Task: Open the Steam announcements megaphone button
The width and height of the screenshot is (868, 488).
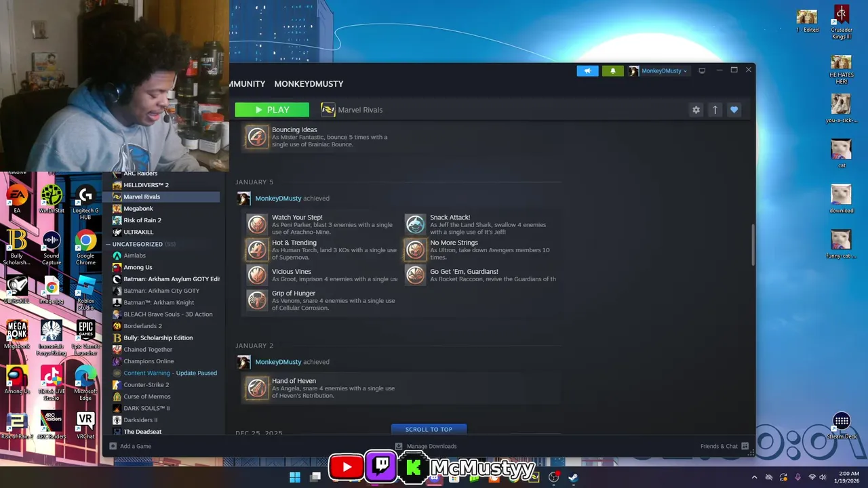Action: point(588,70)
